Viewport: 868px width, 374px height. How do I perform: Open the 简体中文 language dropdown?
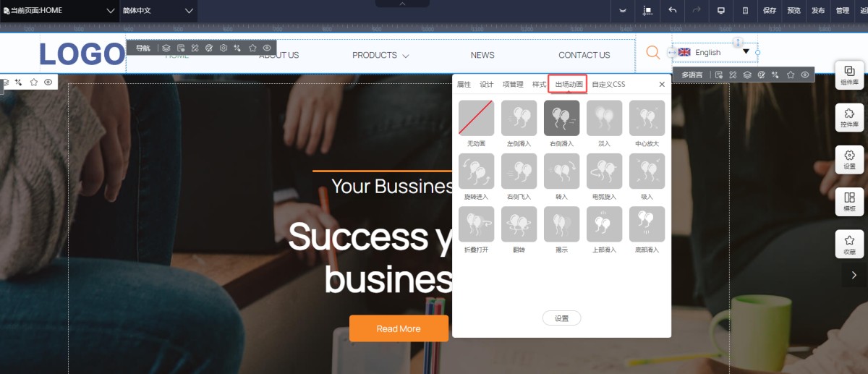[158, 11]
